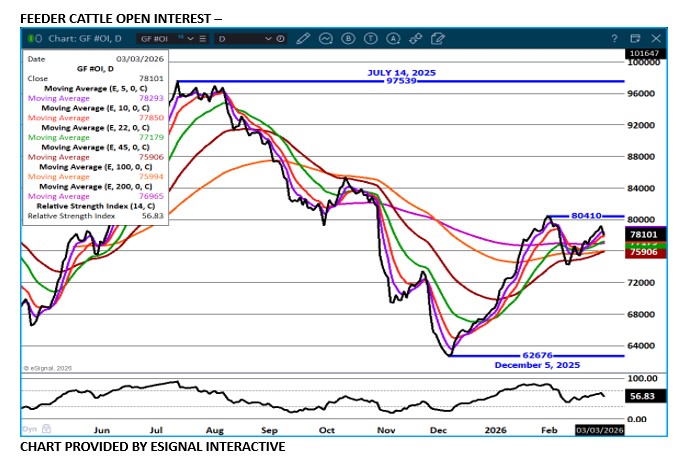The width and height of the screenshot is (692, 475).
Task: Open the help question mark icon
Action: (x=614, y=38)
